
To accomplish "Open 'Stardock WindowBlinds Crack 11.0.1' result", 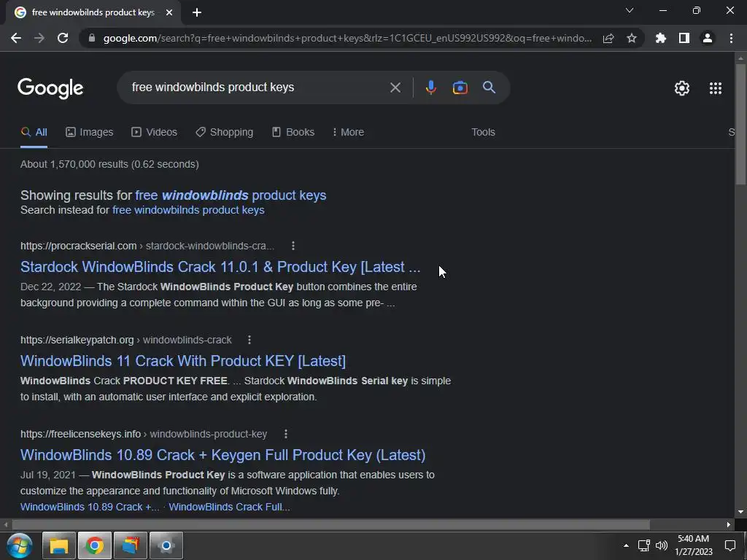I will [220, 267].
